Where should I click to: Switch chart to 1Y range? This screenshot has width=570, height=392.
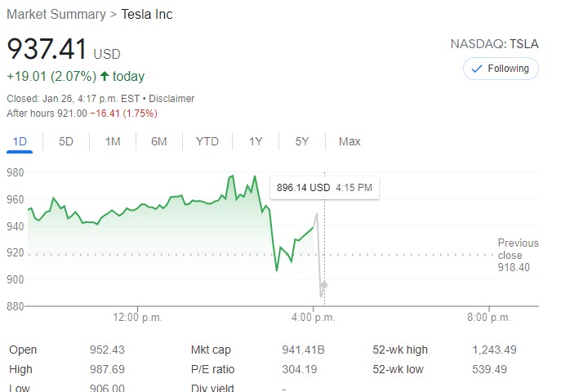(256, 141)
